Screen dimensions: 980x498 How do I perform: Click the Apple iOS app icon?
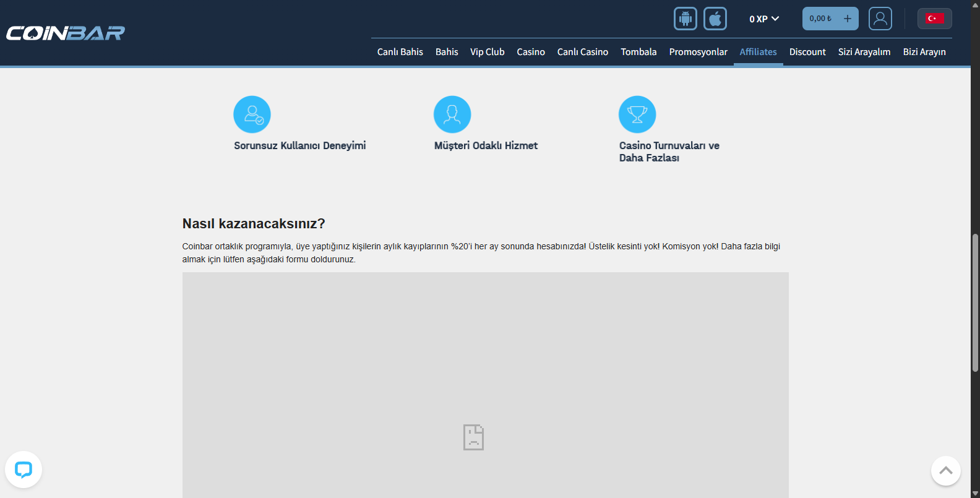point(715,19)
